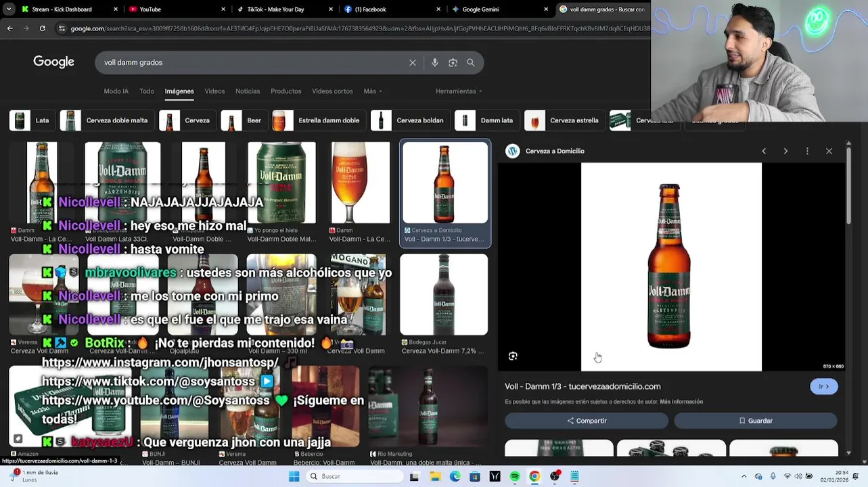Expand the Más search filter dropdown

click(x=373, y=91)
